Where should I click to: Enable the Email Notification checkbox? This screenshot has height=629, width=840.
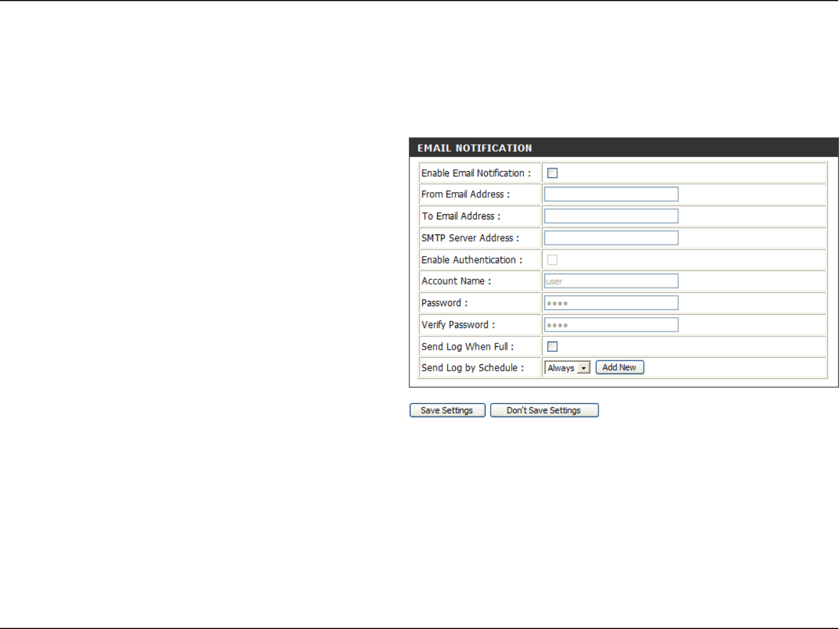552,173
